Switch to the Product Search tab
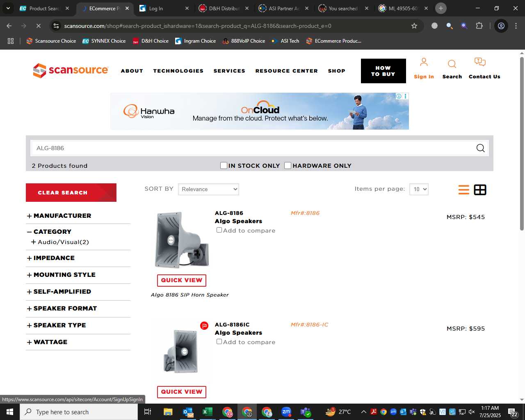This screenshot has height=420, width=525. [44, 8]
